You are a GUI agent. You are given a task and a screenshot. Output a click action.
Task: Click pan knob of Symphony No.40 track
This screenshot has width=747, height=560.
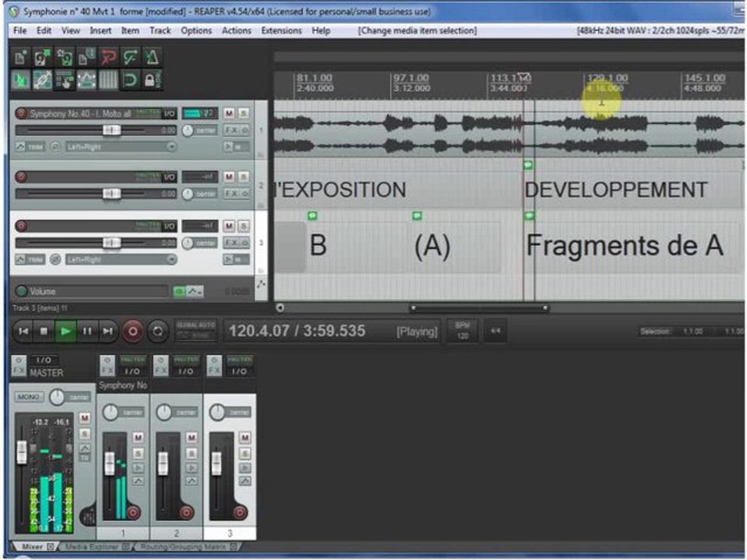pyautogui.click(x=188, y=130)
